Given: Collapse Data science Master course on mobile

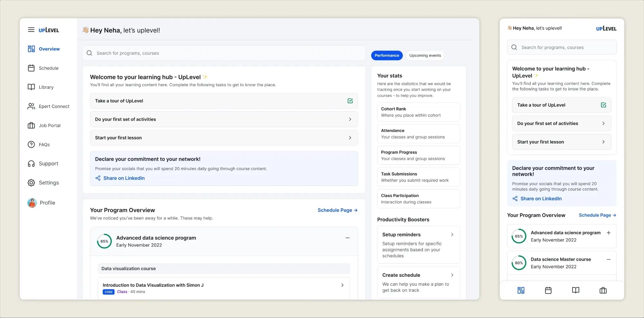Looking at the screenshot, I should [609, 259].
